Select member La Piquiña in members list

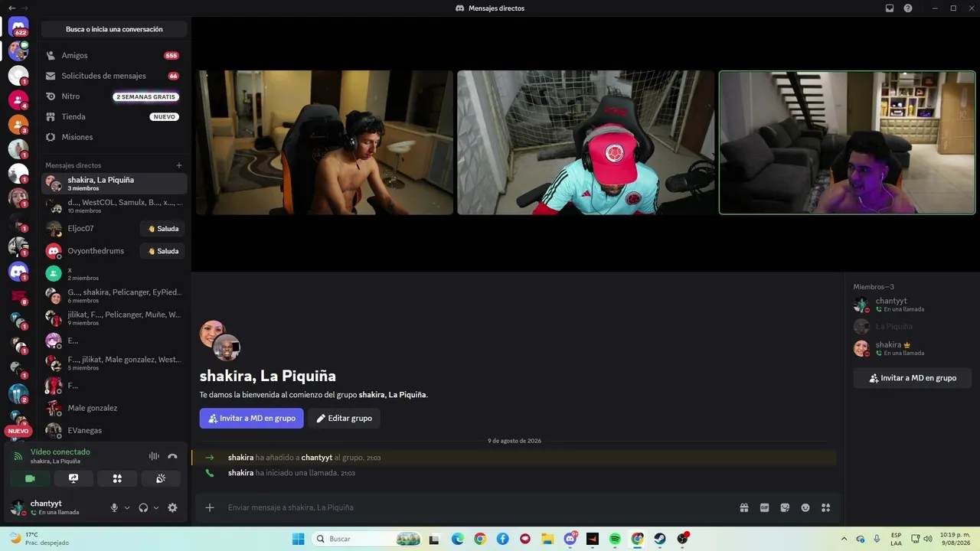coord(913,327)
